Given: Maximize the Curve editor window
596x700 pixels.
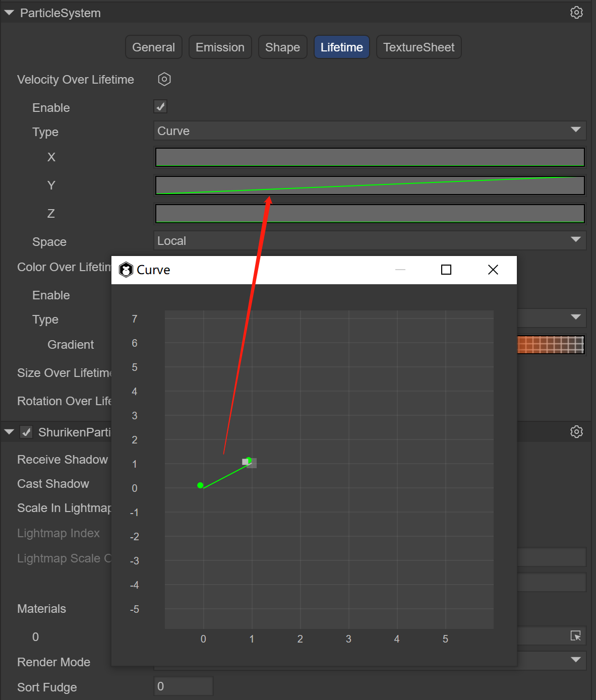Looking at the screenshot, I should coord(446,270).
